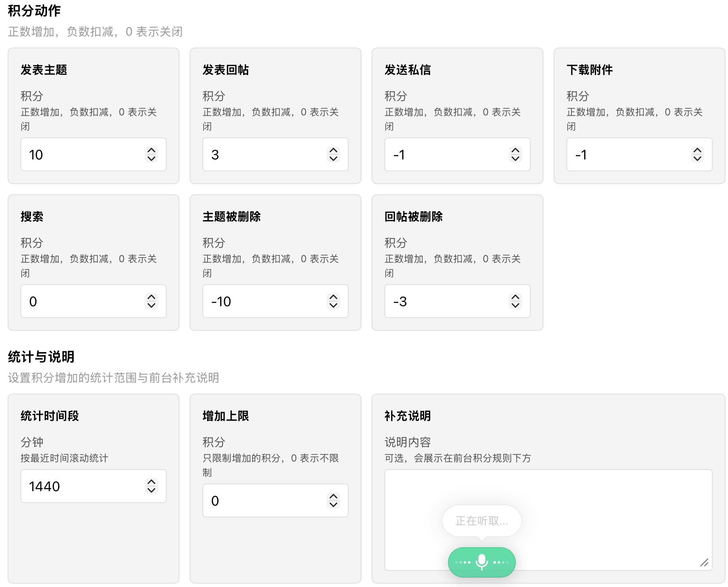Increase the 增加上限 points stepper
The height and width of the screenshot is (587, 728).
(333, 497)
